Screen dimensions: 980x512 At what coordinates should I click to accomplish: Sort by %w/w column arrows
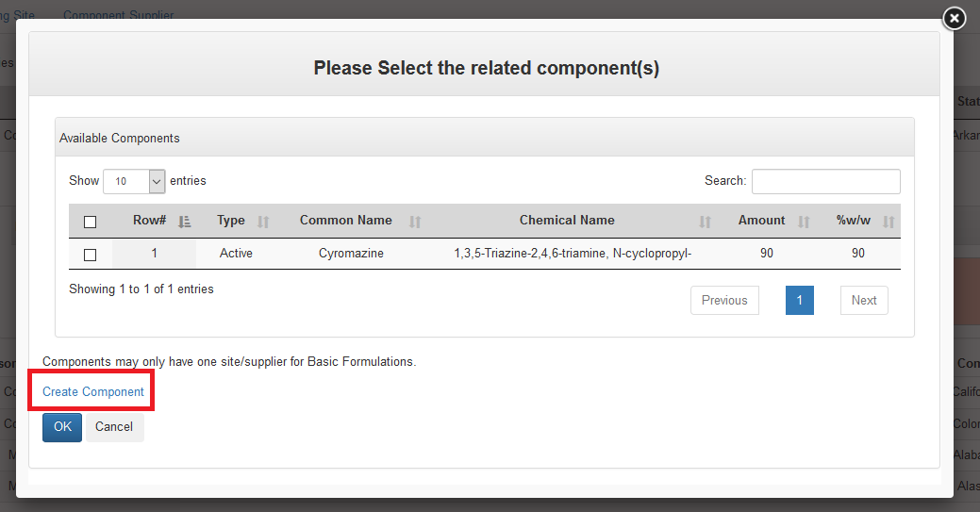coord(888,222)
